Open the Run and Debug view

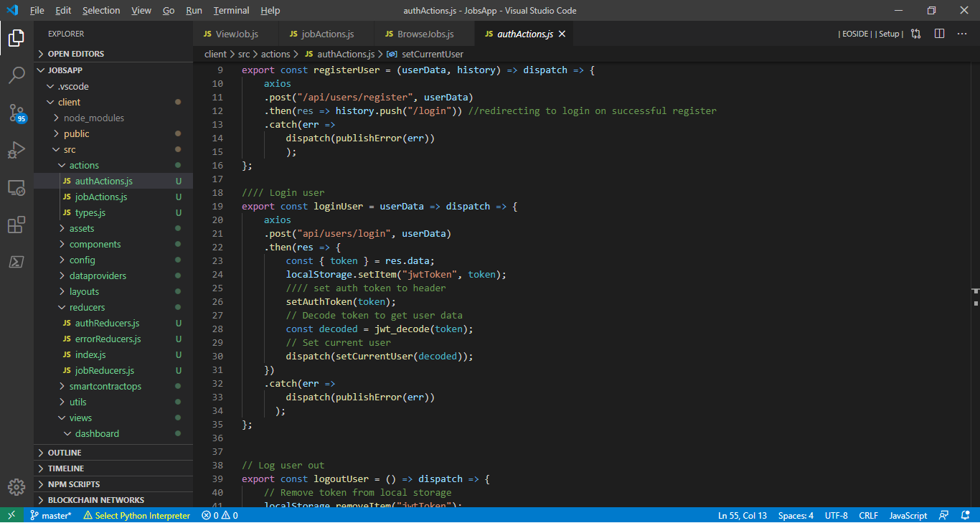(17, 150)
